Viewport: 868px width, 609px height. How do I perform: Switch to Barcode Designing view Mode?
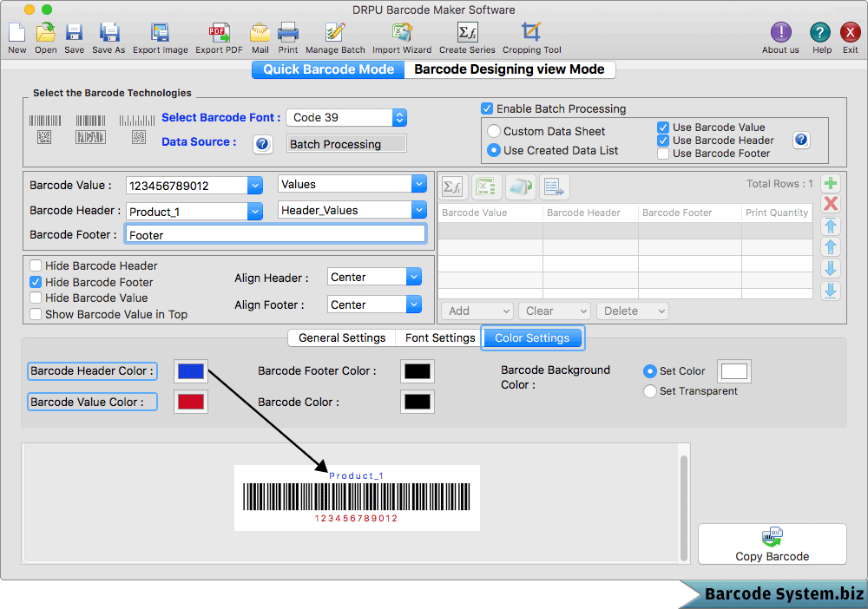pyautogui.click(x=510, y=69)
